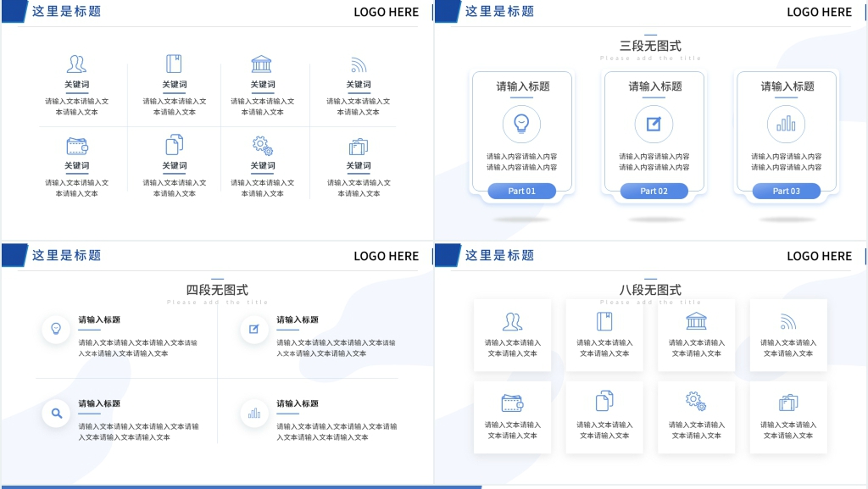Select the edit icon in the Part 02 card

coord(654,124)
